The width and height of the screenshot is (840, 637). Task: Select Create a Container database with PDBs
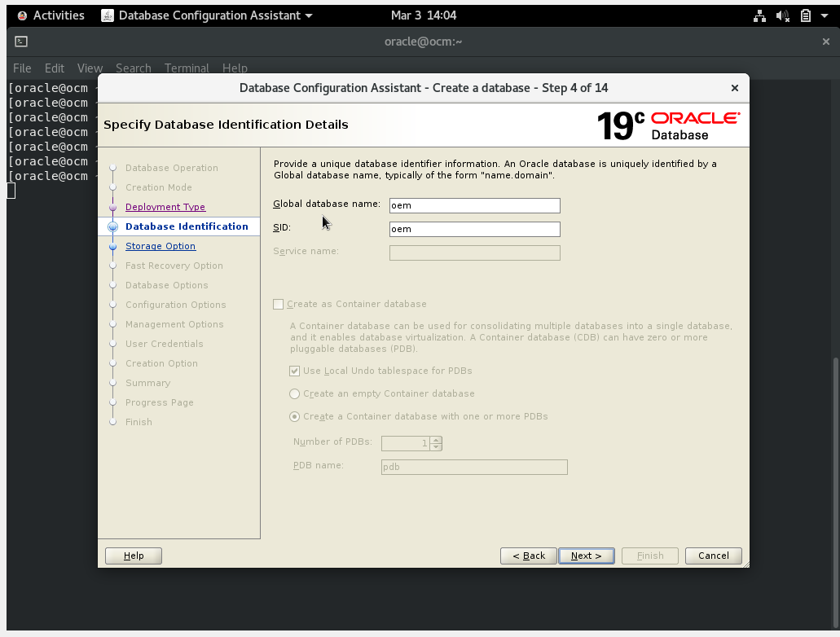click(294, 416)
